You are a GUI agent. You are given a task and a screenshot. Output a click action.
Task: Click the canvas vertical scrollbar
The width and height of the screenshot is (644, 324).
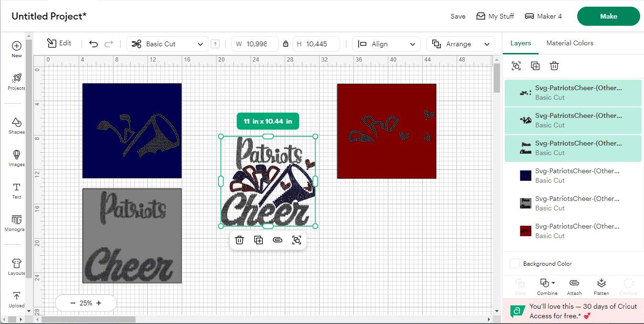coord(496,79)
